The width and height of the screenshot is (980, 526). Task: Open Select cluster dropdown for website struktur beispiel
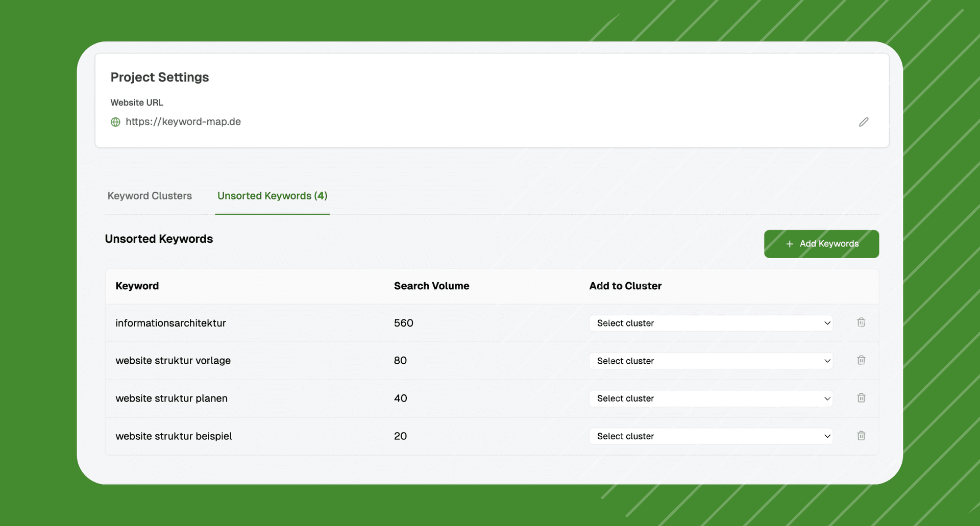click(711, 436)
